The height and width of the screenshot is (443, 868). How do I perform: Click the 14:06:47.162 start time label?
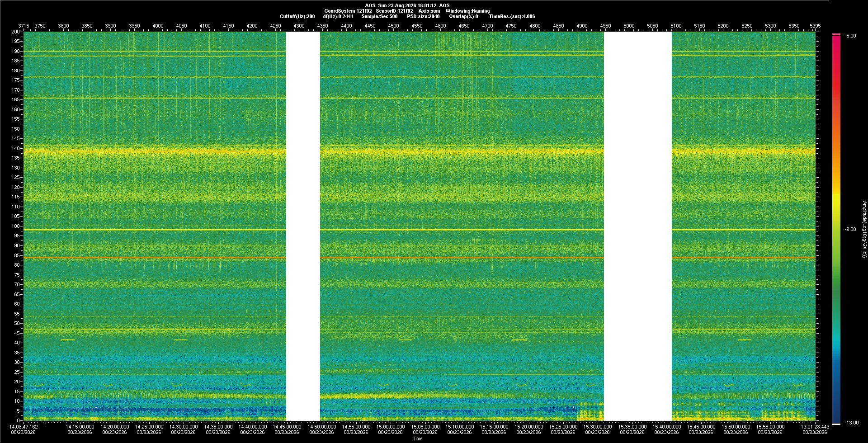pyautogui.click(x=24, y=427)
